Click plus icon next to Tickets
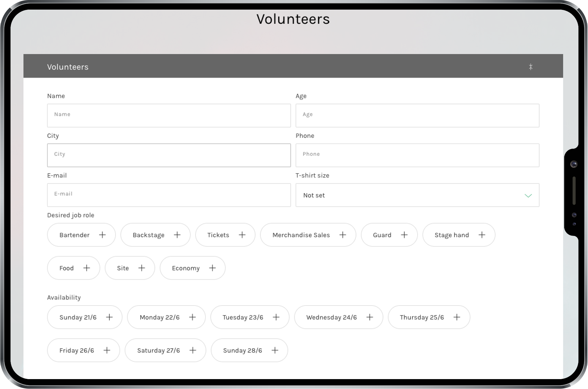 [242, 235]
